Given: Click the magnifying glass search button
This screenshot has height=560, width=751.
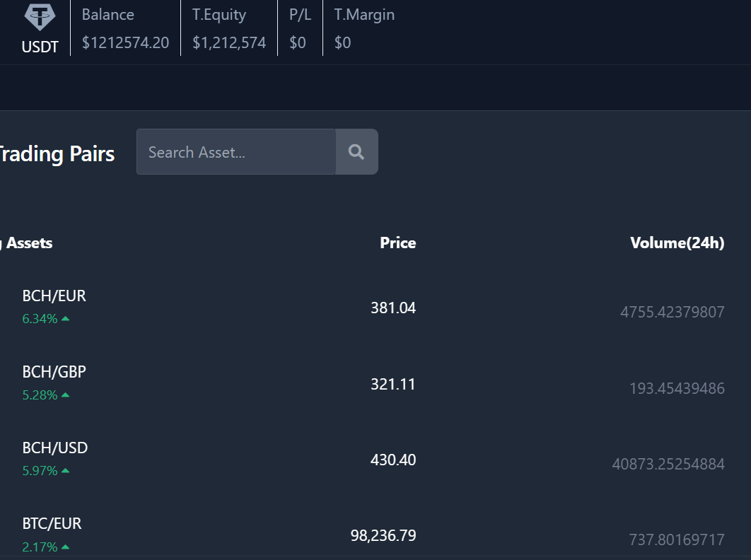Looking at the screenshot, I should [x=356, y=151].
